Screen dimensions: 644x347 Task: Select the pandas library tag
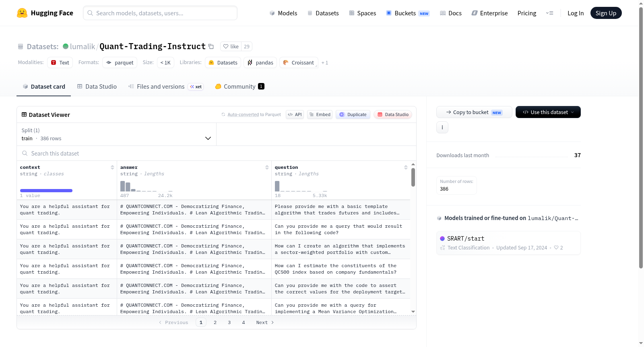(x=260, y=62)
